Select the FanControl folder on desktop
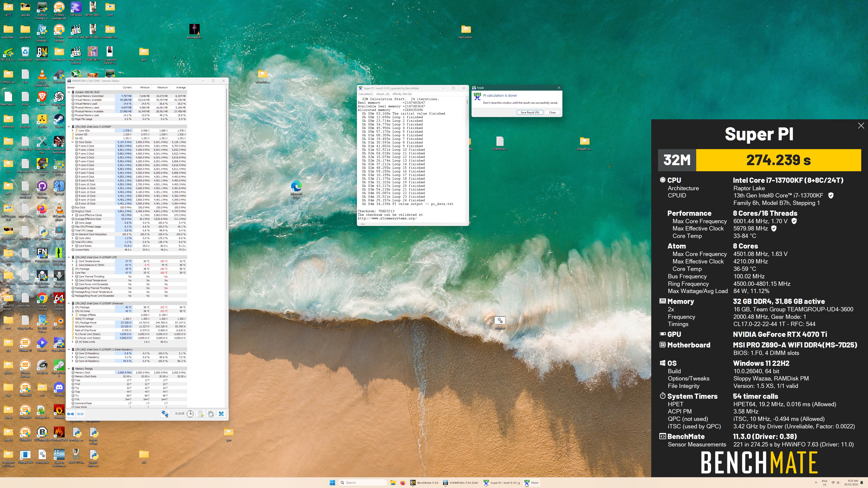This screenshot has width=868, height=488. pyautogui.click(x=466, y=32)
